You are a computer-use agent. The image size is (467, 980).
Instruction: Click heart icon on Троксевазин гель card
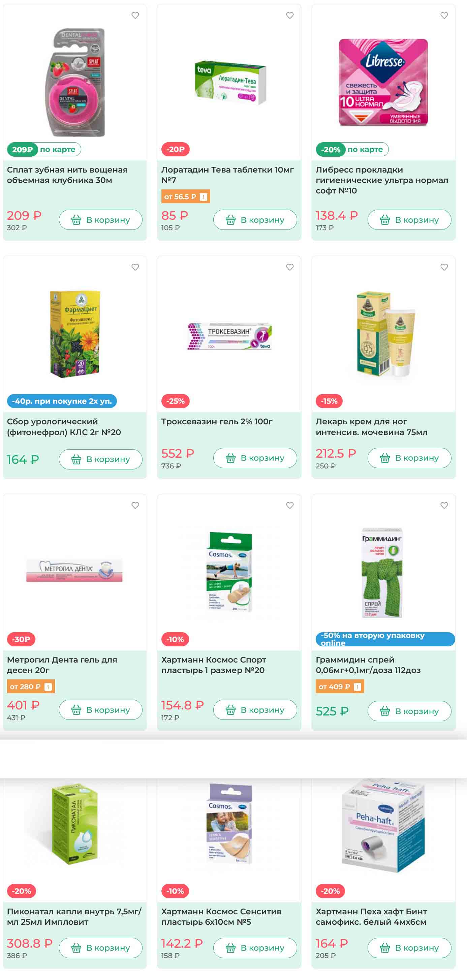(290, 267)
